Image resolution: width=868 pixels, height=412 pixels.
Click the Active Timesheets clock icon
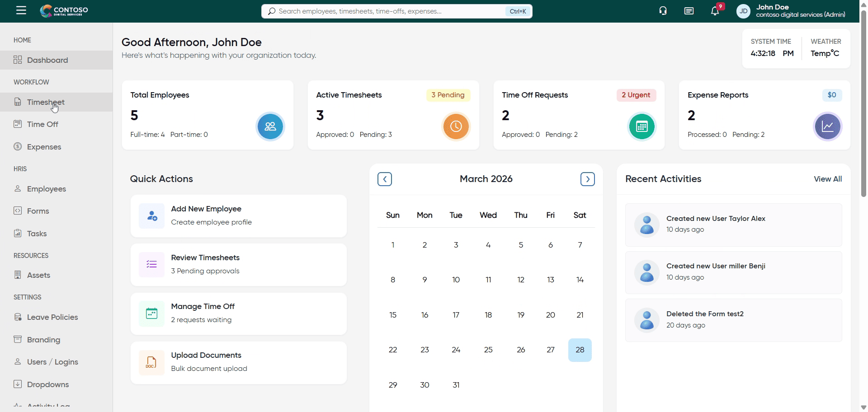coord(456,126)
